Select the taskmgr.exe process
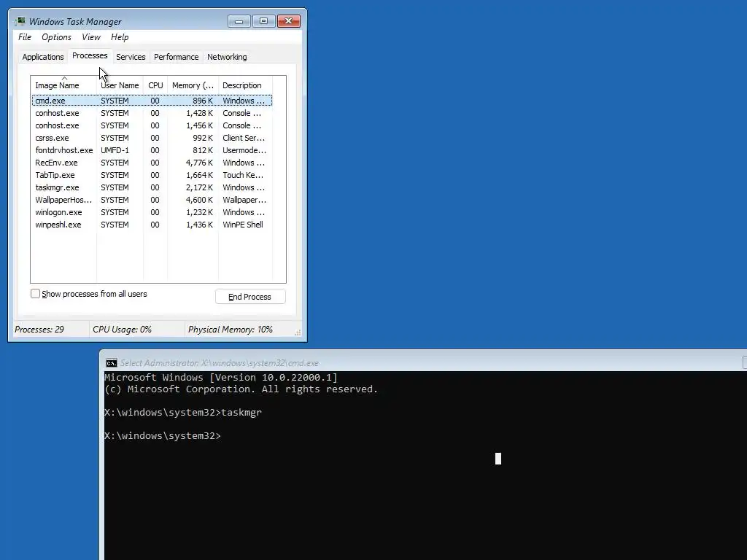The height and width of the screenshot is (560, 747). pyautogui.click(x=152, y=187)
